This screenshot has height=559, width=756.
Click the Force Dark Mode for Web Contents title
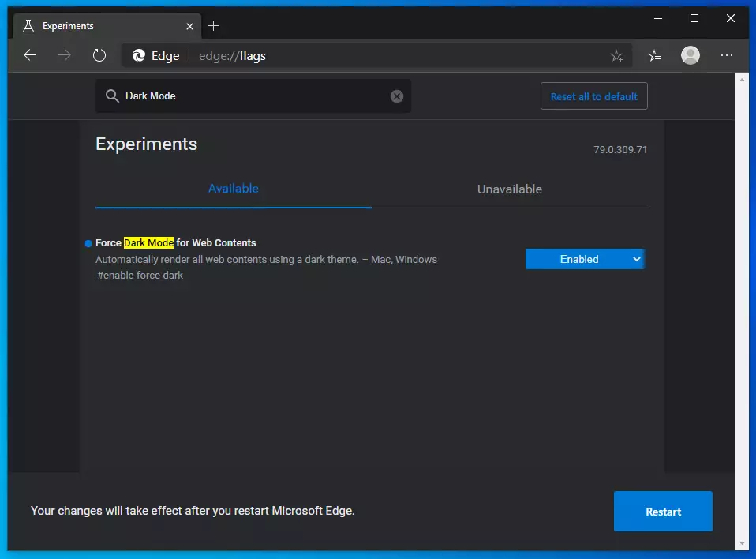[x=175, y=243]
